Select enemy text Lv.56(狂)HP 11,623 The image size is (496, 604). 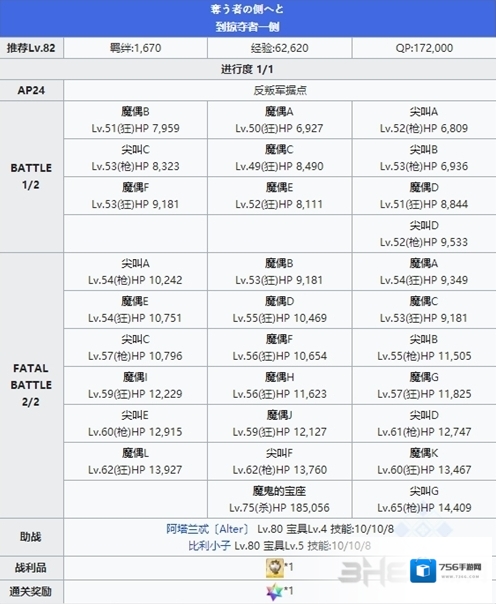tap(280, 394)
